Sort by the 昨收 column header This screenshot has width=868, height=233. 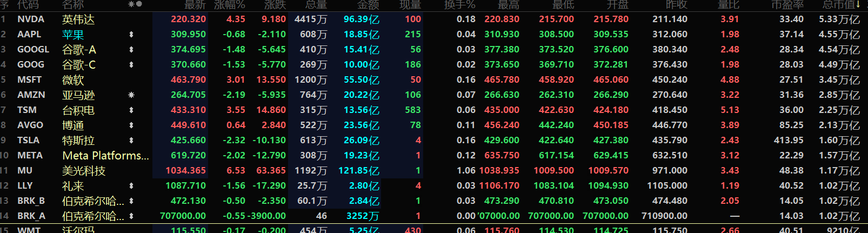click(x=677, y=5)
